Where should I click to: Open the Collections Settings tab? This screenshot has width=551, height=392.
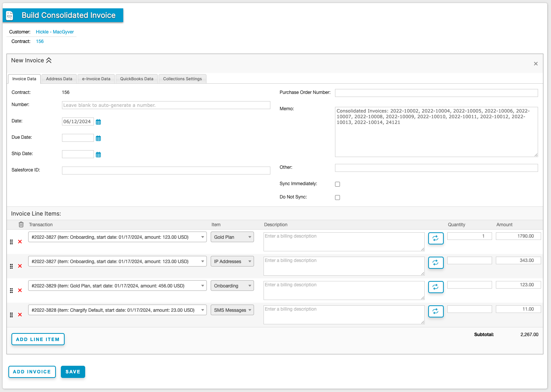[x=183, y=79]
